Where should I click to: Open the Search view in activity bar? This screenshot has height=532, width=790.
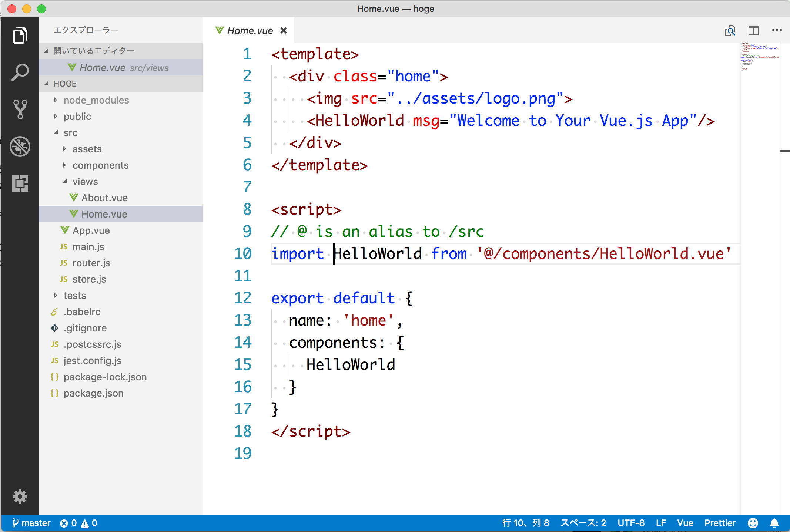[20, 73]
